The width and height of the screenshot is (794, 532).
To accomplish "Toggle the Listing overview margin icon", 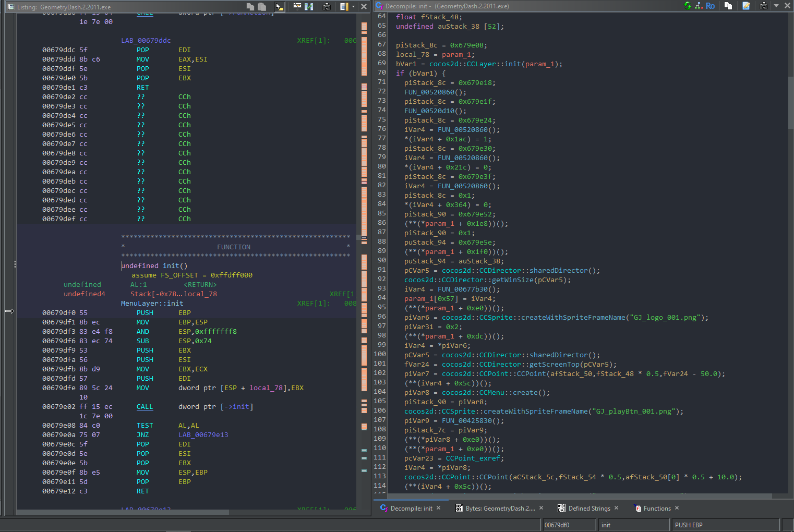I will [344, 6].
